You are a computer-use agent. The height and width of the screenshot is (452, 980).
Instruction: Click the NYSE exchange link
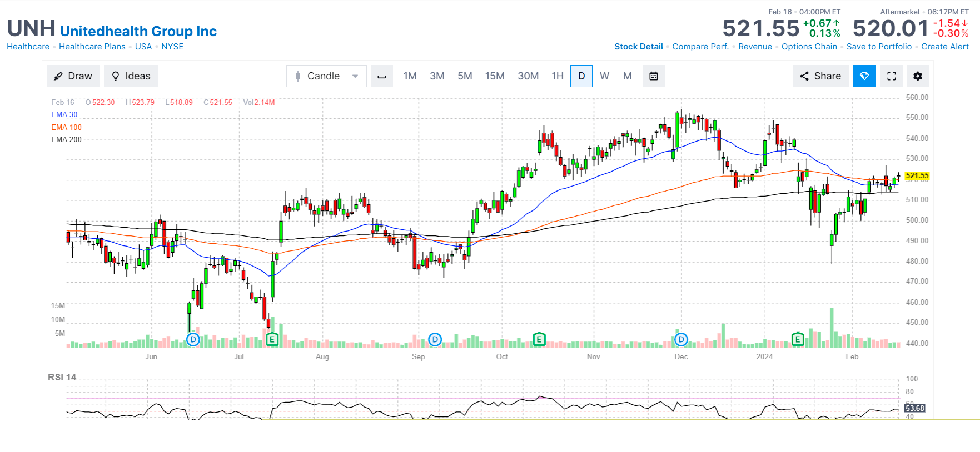[x=172, y=47]
